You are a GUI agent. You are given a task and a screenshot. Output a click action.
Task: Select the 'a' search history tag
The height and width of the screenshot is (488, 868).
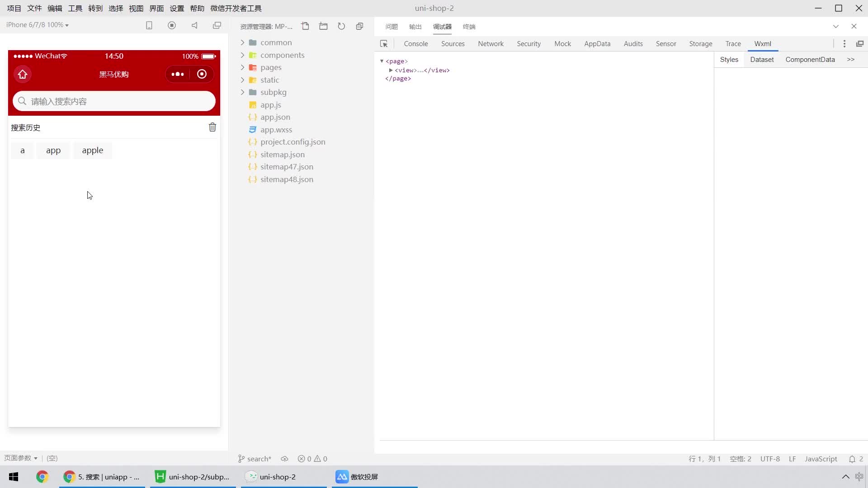22,150
